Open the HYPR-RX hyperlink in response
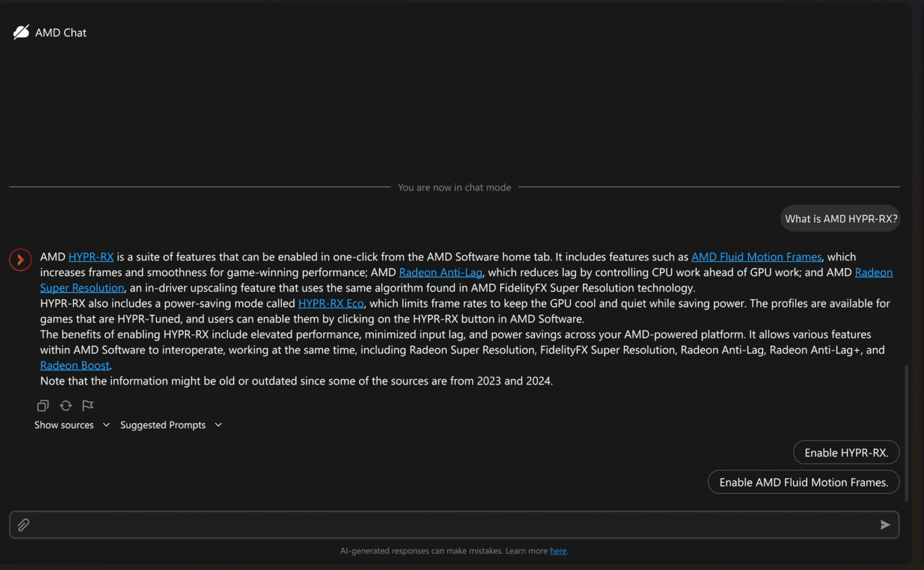 pos(91,257)
